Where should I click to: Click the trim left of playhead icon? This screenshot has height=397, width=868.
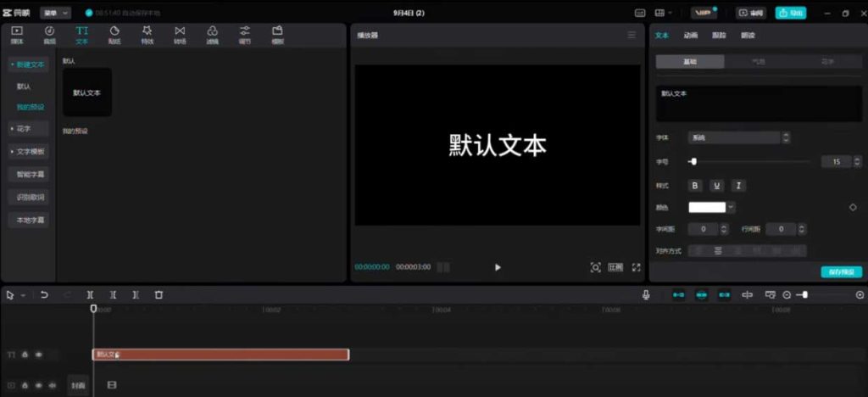[113, 295]
